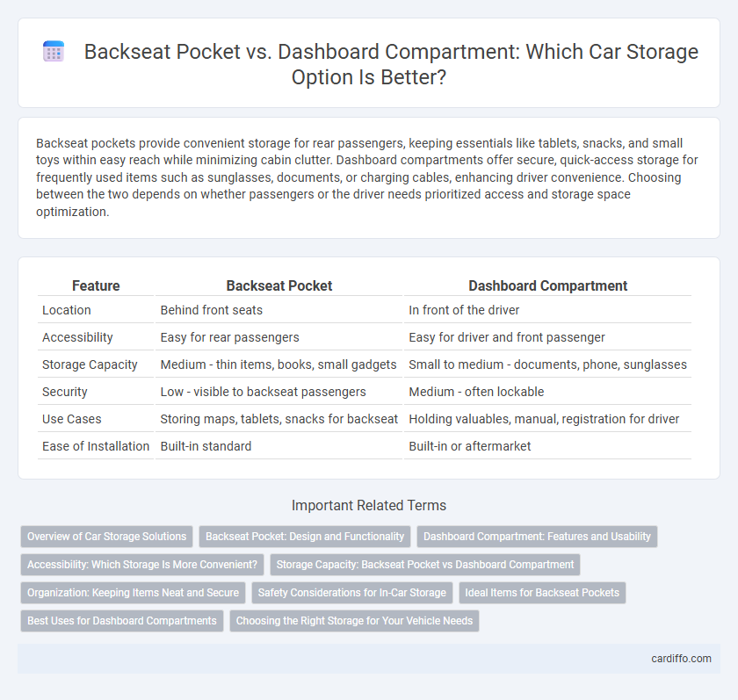
Task: Select the Feature column header
Action: coord(96,285)
